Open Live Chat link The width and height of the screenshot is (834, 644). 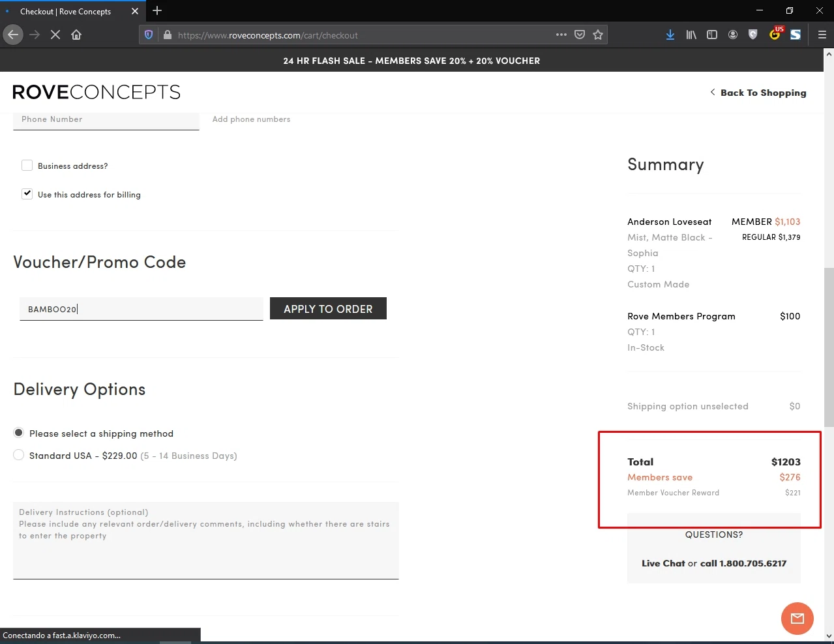click(663, 563)
